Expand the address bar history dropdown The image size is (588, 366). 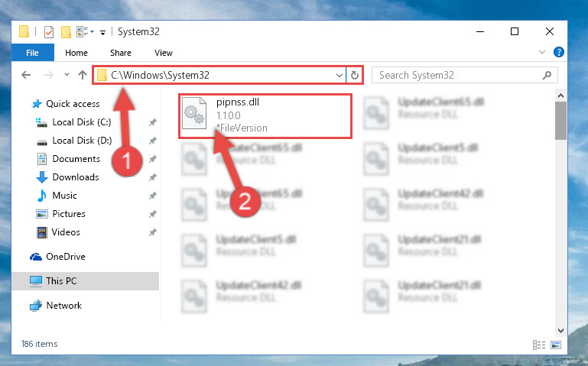[339, 76]
